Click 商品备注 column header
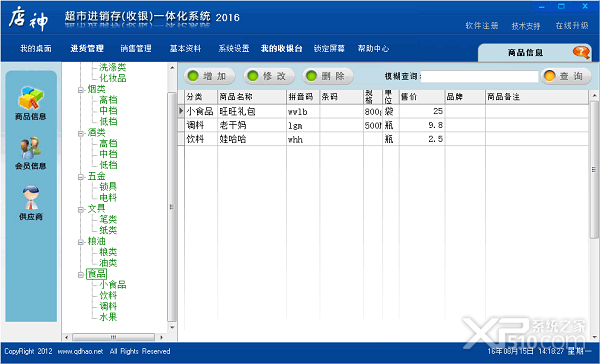Image resolution: width=600 pixels, height=364 pixels. coord(537,97)
